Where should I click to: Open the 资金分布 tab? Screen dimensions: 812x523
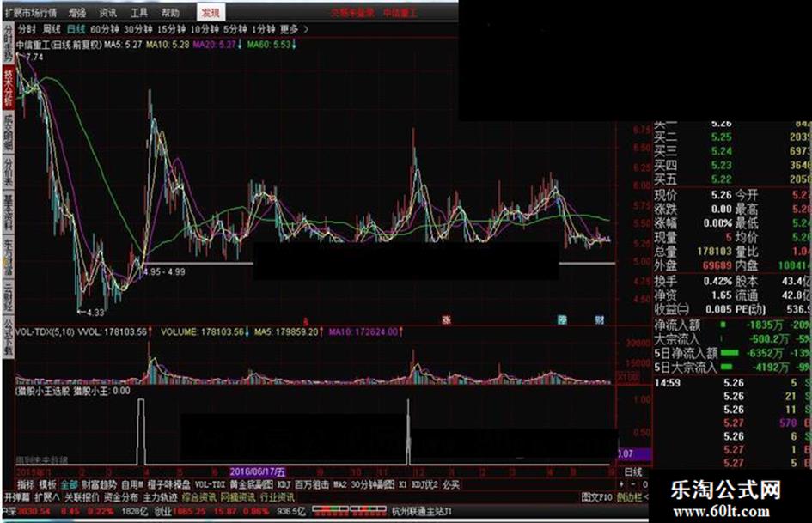[x=120, y=497]
